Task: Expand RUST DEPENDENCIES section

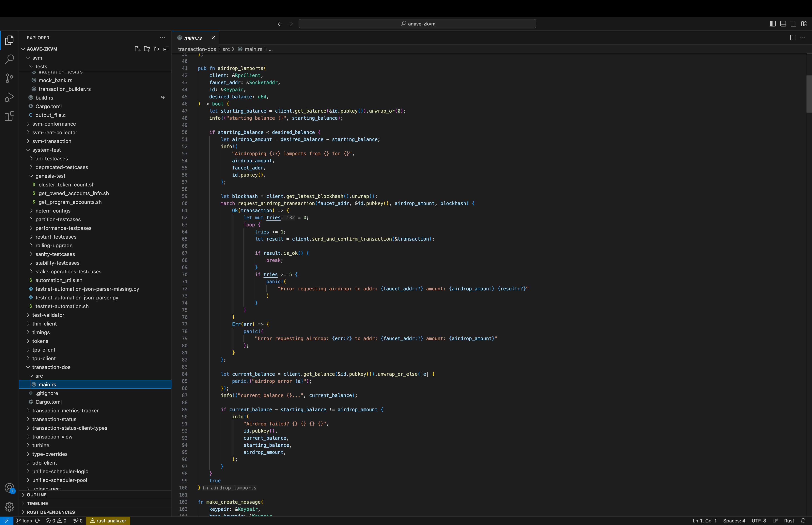Action: 95,512
